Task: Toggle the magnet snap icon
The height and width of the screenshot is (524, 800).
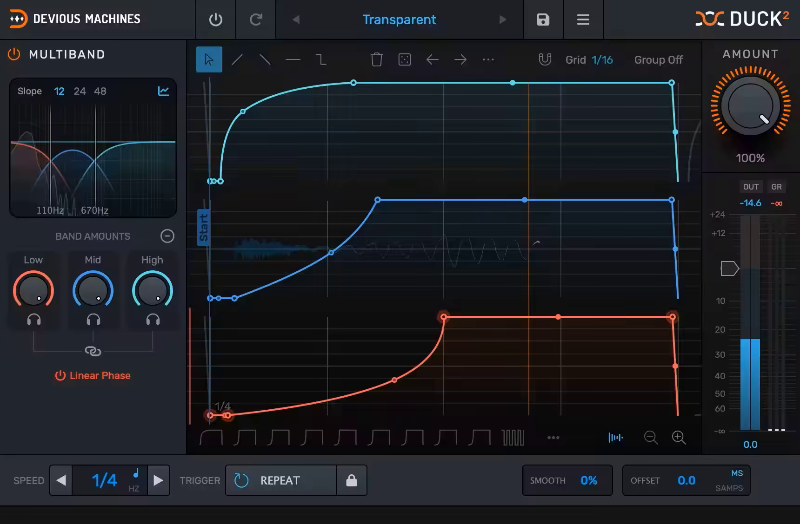Action: (545, 60)
